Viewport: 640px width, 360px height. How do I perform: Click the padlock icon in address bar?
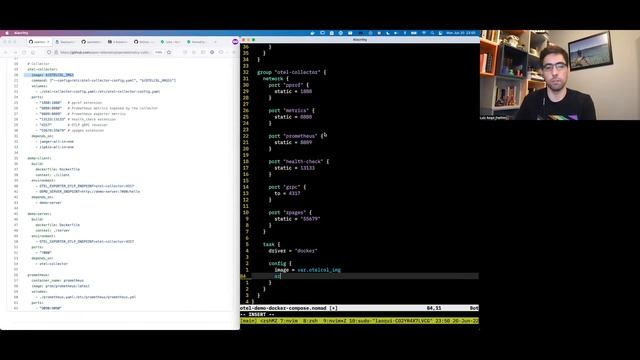coord(55,52)
